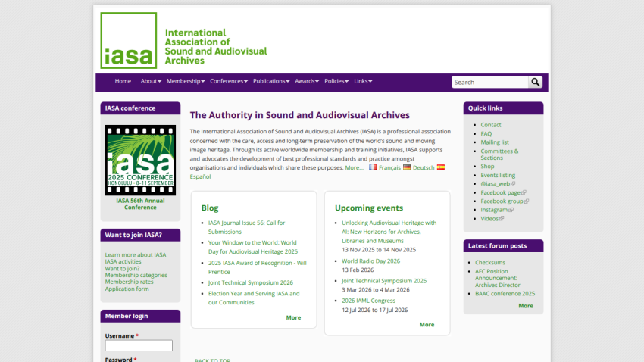
Task: Click More under Latest forum posts
Action: coord(526,306)
